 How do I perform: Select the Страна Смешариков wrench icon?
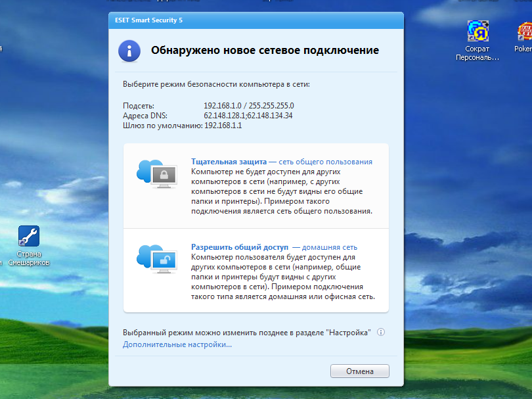[x=29, y=236]
